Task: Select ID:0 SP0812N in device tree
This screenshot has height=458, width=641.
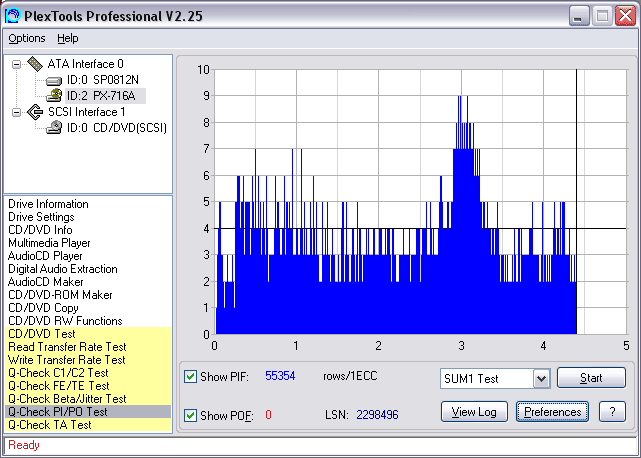Action: (103, 80)
